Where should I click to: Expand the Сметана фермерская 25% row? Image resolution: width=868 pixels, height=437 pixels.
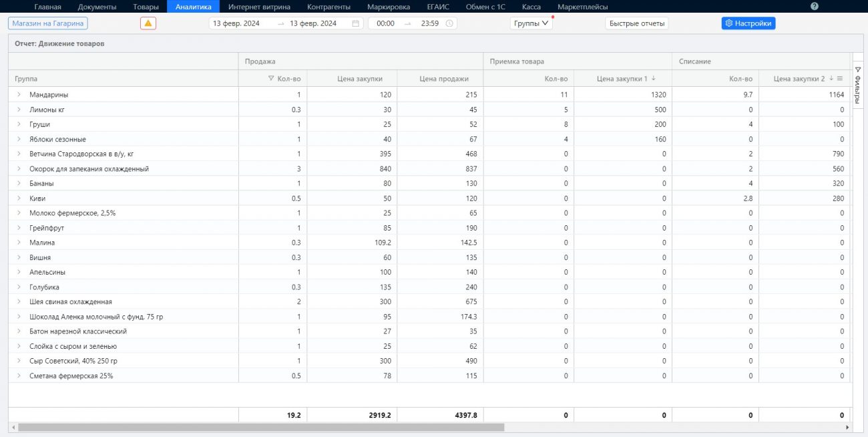pos(19,376)
